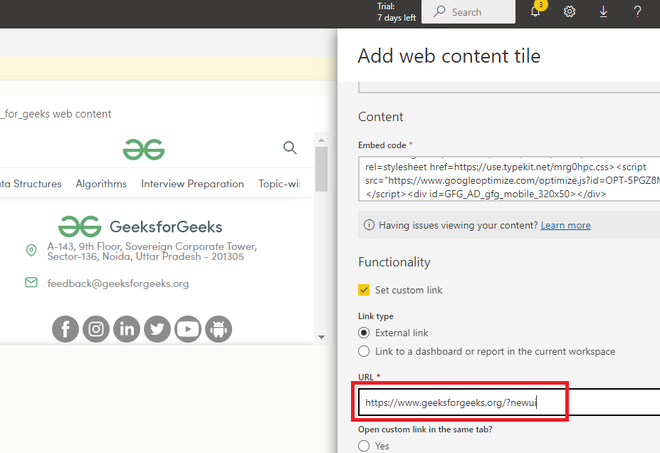Click the Android app icon
This screenshot has width=660, height=453.
click(x=219, y=328)
